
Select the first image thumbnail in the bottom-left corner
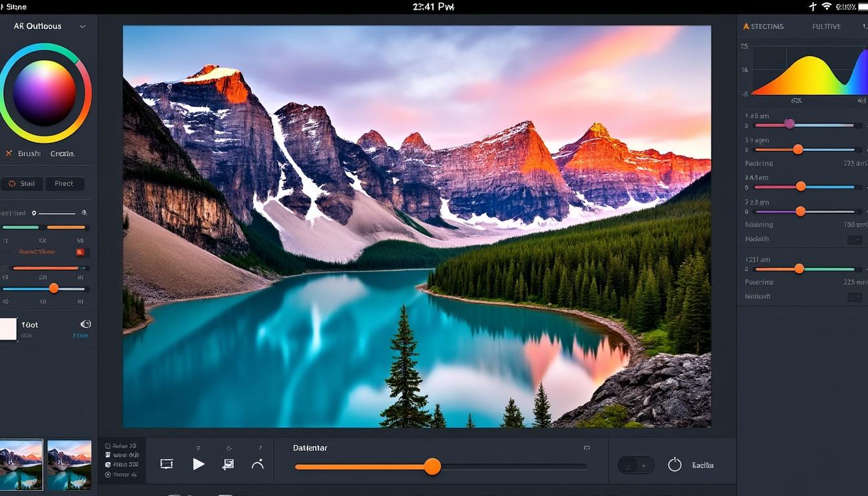(21, 464)
